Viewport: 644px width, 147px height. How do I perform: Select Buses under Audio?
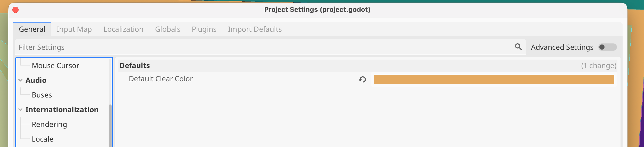click(42, 95)
